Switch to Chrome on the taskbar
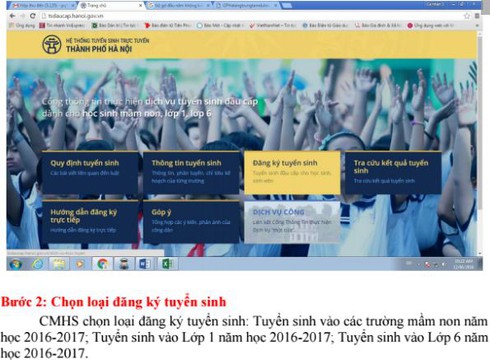Screen dimensions: 490x360 pos(102,264)
